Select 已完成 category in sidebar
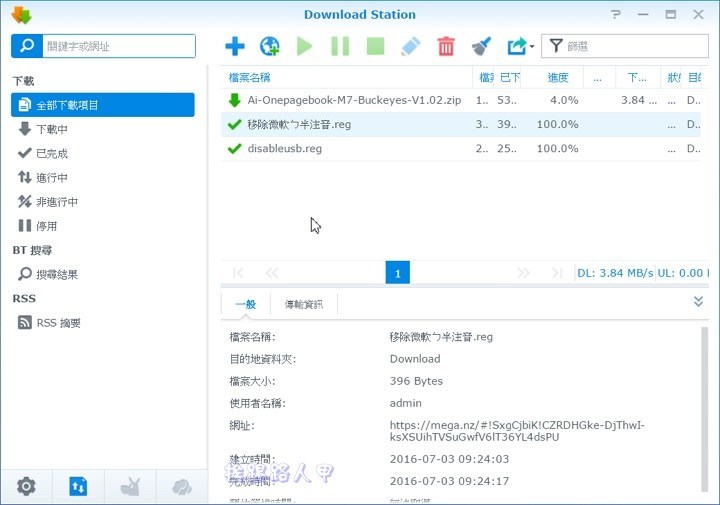720x505 pixels. [103, 153]
